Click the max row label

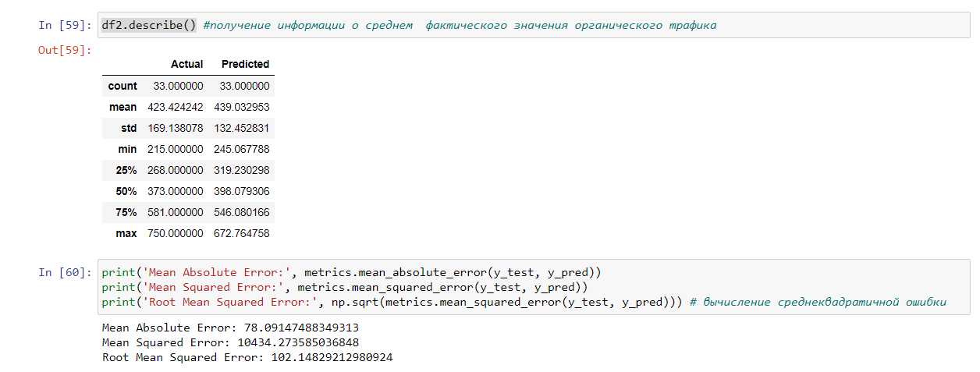126,233
